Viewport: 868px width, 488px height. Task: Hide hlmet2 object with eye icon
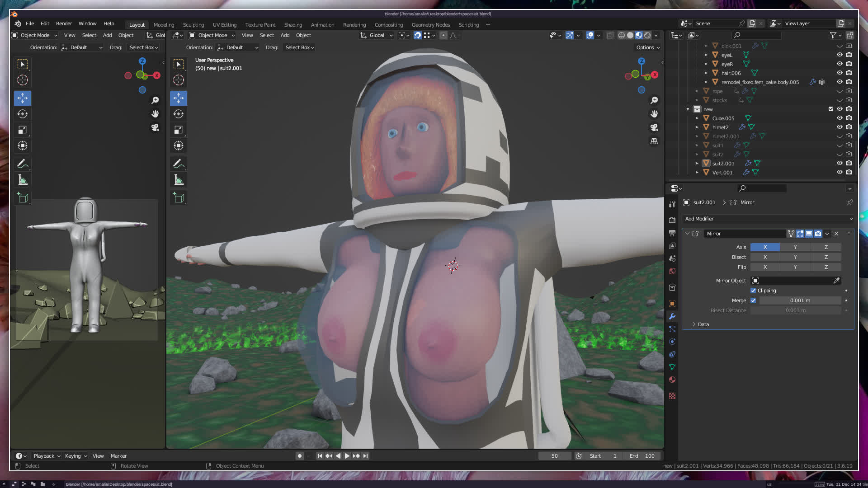tap(840, 127)
